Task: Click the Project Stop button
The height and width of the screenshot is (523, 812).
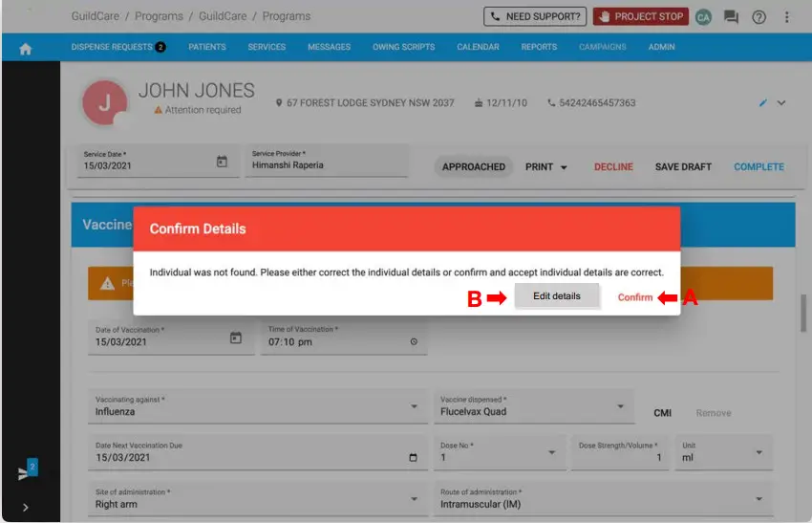Action: (641, 16)
